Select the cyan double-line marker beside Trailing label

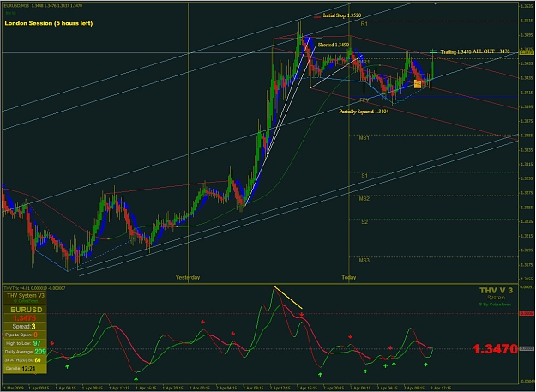433,51
